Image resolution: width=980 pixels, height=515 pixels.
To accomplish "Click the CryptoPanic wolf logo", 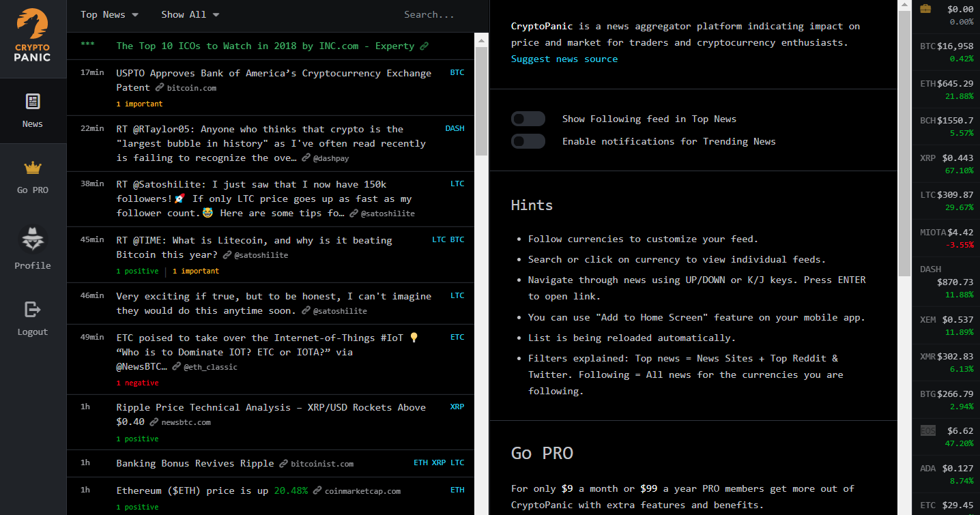I will pos(33,35).
